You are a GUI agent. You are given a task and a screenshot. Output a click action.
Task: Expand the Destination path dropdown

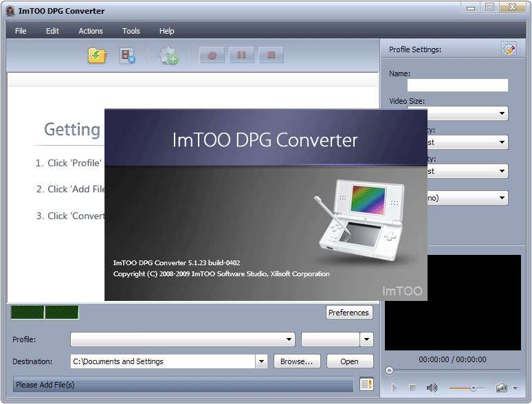pyautogui.click(x=261, y=361)
